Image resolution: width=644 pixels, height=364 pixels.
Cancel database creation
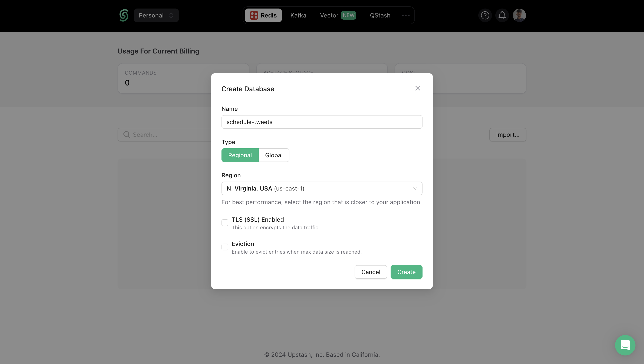click(371, 272)
